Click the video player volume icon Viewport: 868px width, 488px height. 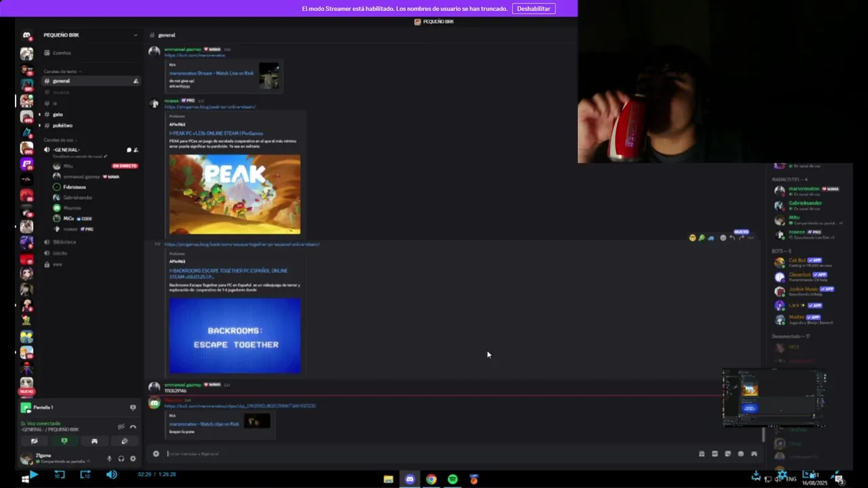pyautogui.click(x=111, y=474)
